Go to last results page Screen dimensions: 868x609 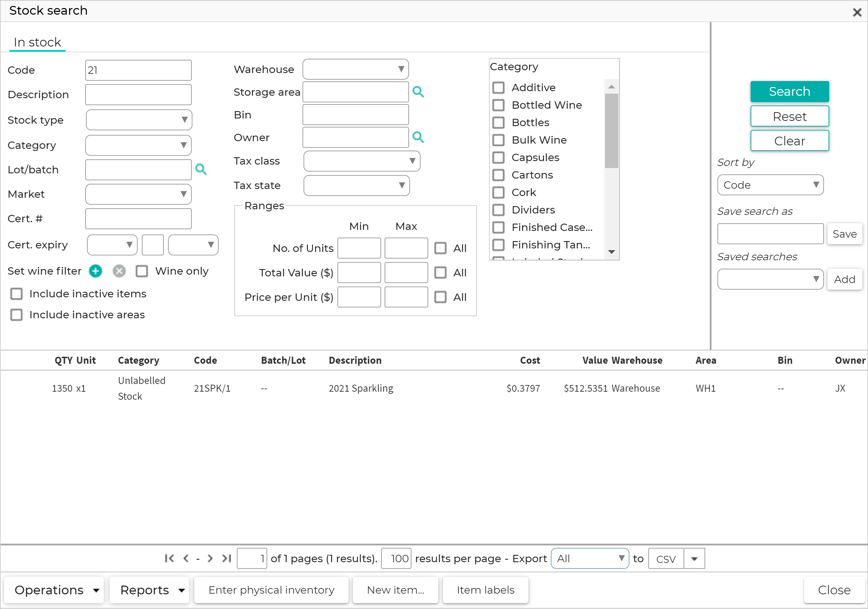click(226, 558)
